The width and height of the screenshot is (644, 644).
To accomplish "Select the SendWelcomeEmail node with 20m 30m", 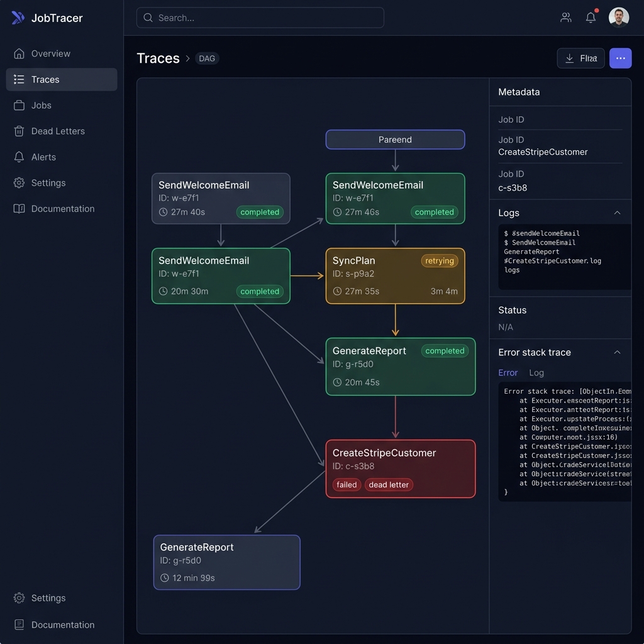I will point(221,276).
